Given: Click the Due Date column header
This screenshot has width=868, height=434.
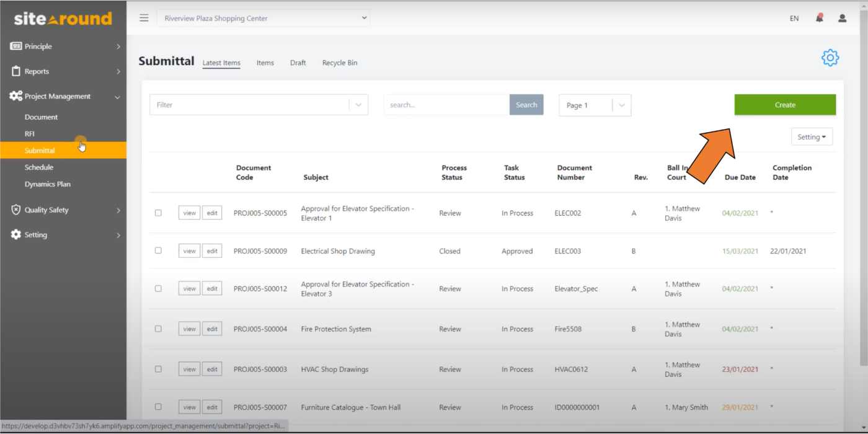Looking at the screenshot, I should pos(740,177).
